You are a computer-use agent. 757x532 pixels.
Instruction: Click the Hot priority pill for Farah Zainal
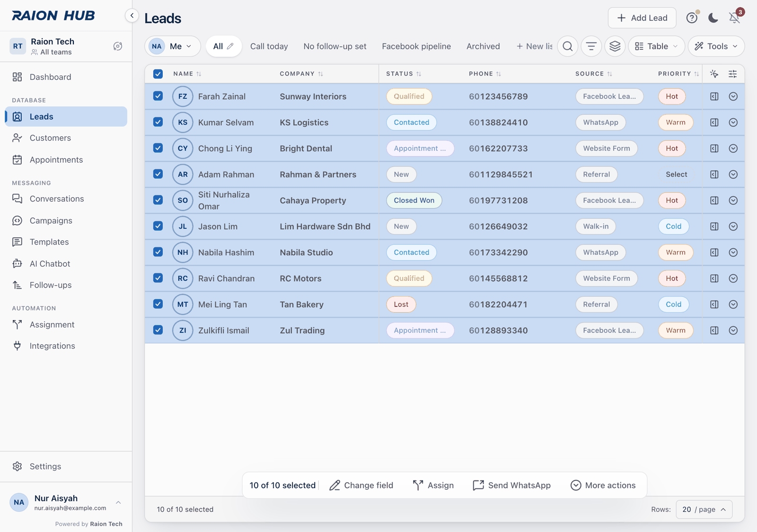pyautogui.click(x=672, y=96)
